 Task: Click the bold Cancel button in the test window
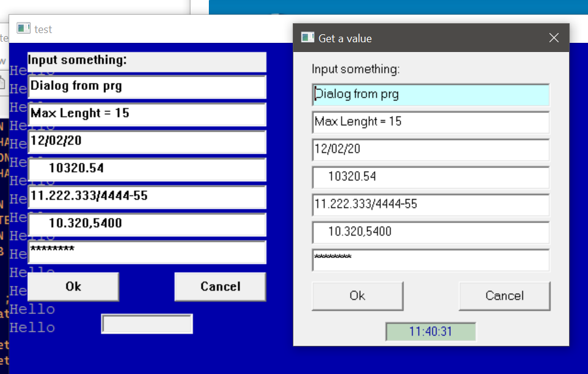click(220, 286)
